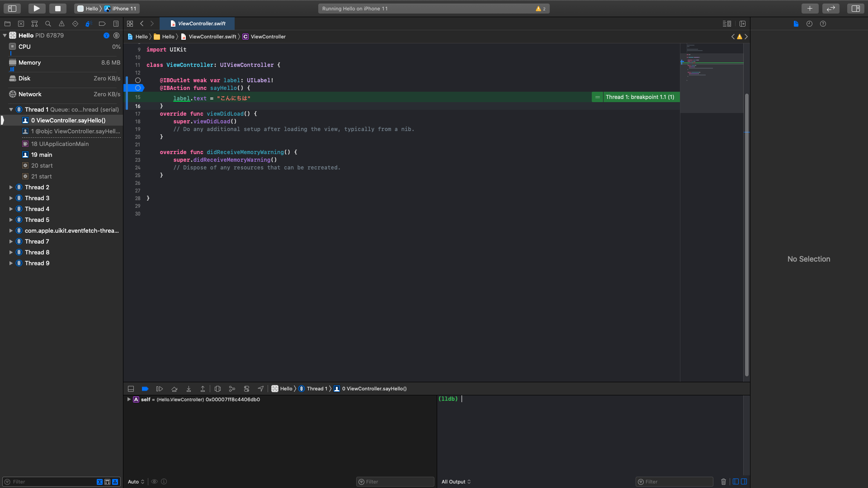Open the editor options menu icon

[x=726, y=23]
